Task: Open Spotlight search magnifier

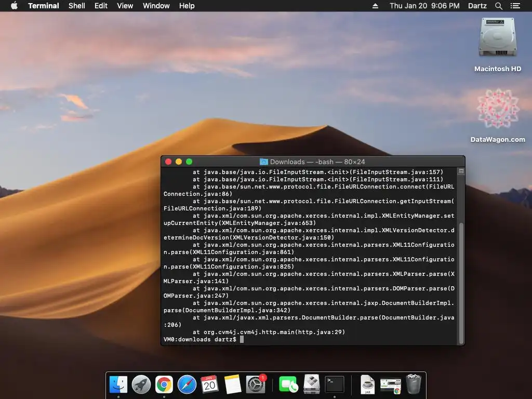Action: pyautogui.click(x=498, y=6)
